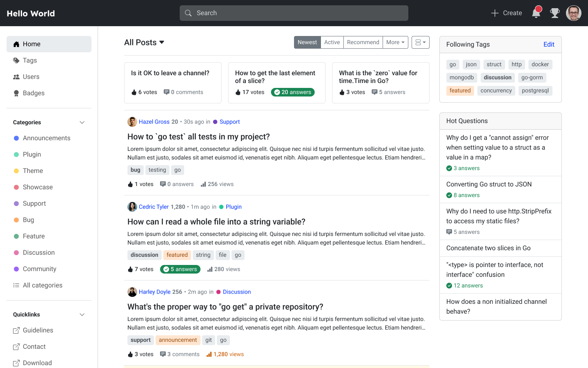Viewport: 588px width, 368px height.
Task: Open the user profile avatar menu
Action: 573,13
